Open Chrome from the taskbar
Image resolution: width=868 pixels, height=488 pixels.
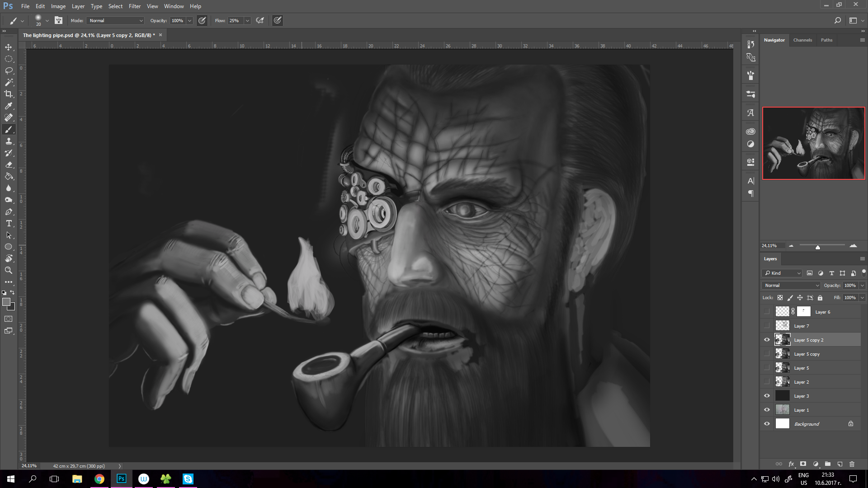(x=99, y=479)
